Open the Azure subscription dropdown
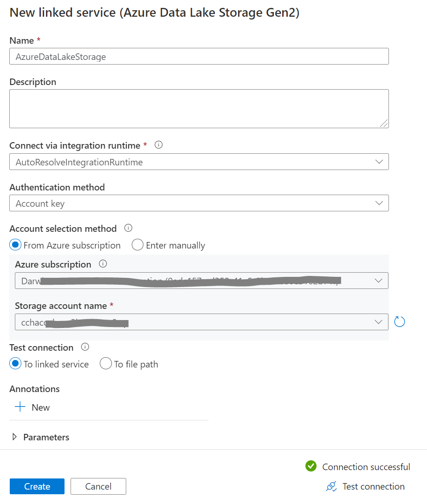 [x=201, y=281]
